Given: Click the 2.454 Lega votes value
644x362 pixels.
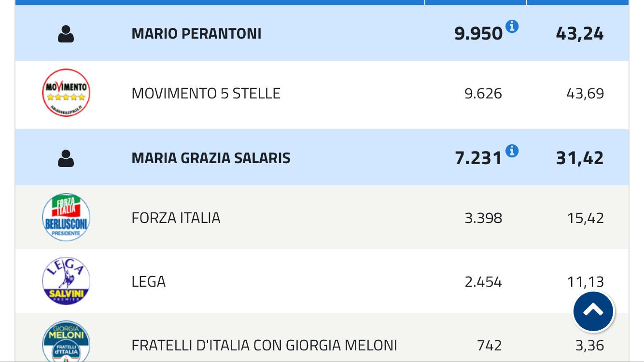Looking at the screenshot, I should pyautogui.click(x=483, y=281).
